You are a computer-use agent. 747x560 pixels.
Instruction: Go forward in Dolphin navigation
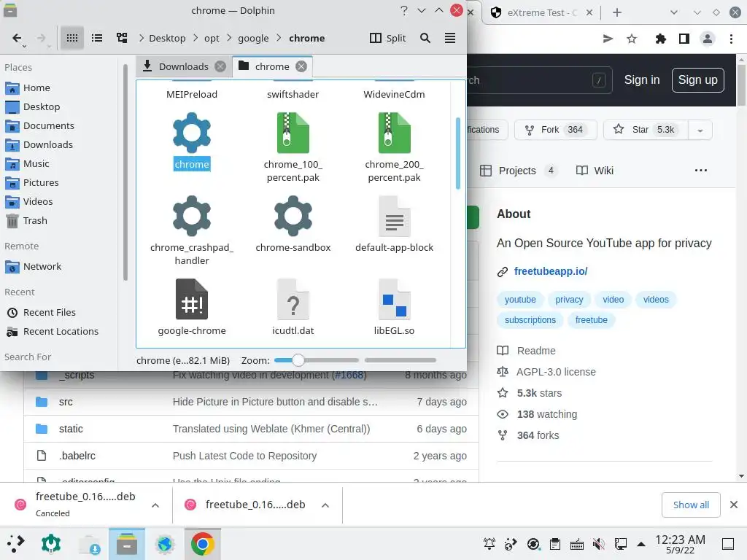tap(41, 38)
